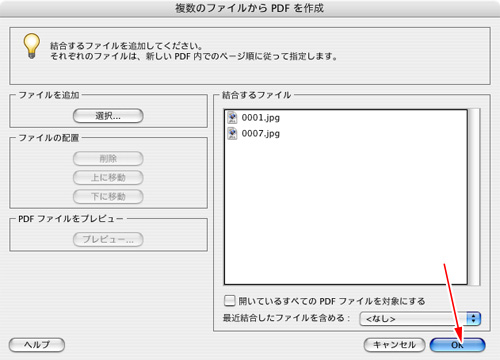Screen dimensions: 500x360
Task: Confirm with the OK button
Action: click(x=457, y=345)
